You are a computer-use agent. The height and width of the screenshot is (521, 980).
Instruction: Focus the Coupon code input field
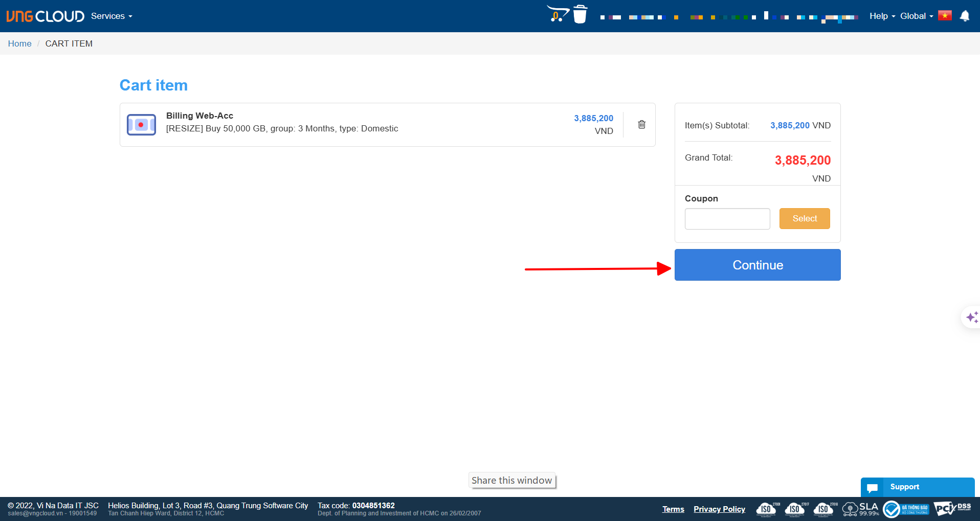point(727,219)
